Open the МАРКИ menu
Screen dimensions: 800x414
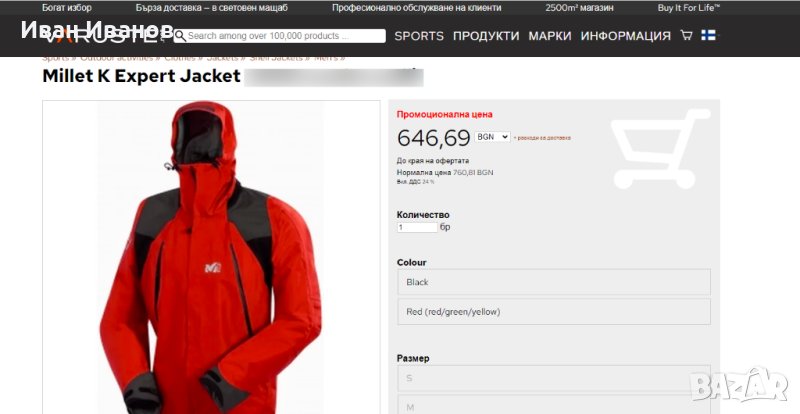pos(549,36)
